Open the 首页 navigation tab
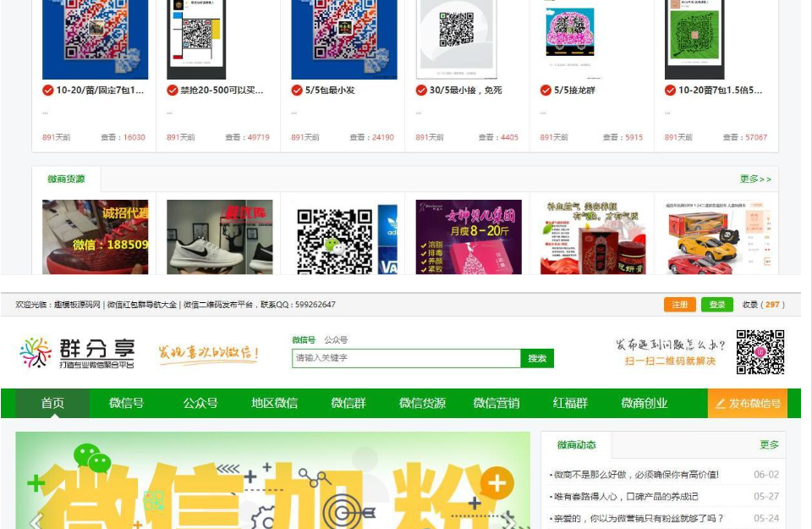 tap(52, 403)
